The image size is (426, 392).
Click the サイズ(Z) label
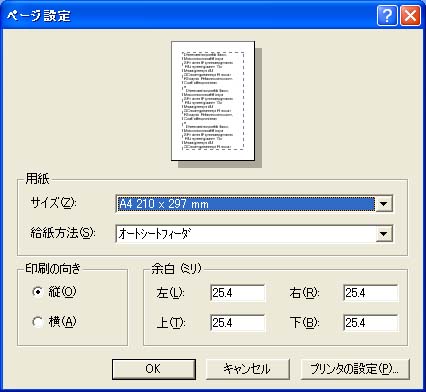[x=53, y=203]
